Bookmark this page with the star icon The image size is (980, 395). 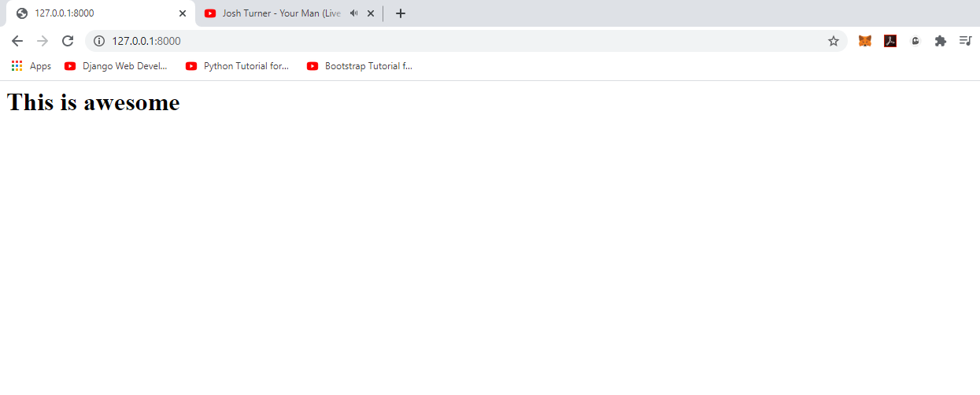(834, 41)
